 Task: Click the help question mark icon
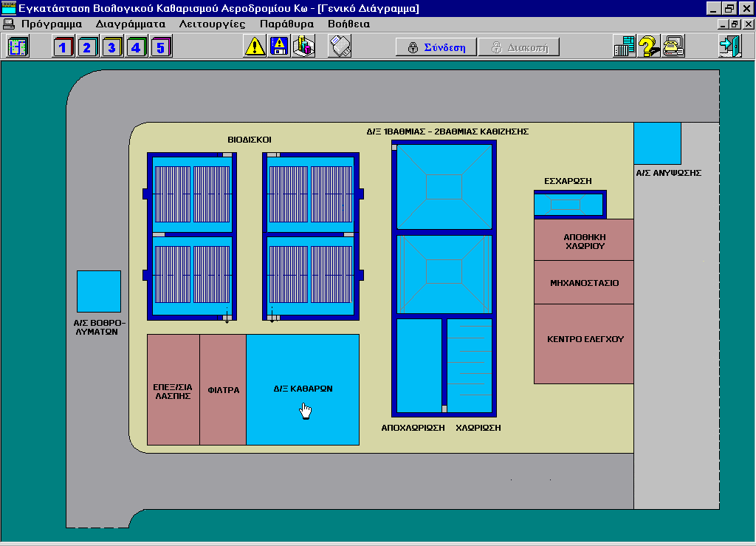click(x=648, y=47)
